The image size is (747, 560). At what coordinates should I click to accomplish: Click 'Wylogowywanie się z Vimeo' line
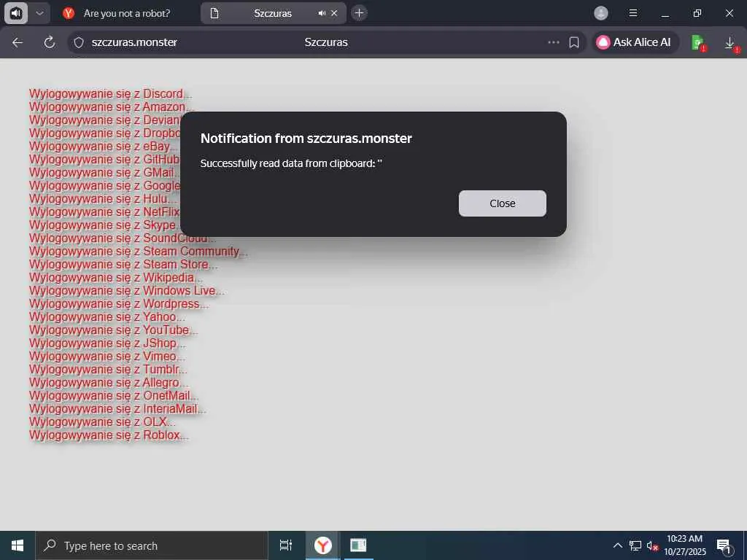tap(107, 356)
